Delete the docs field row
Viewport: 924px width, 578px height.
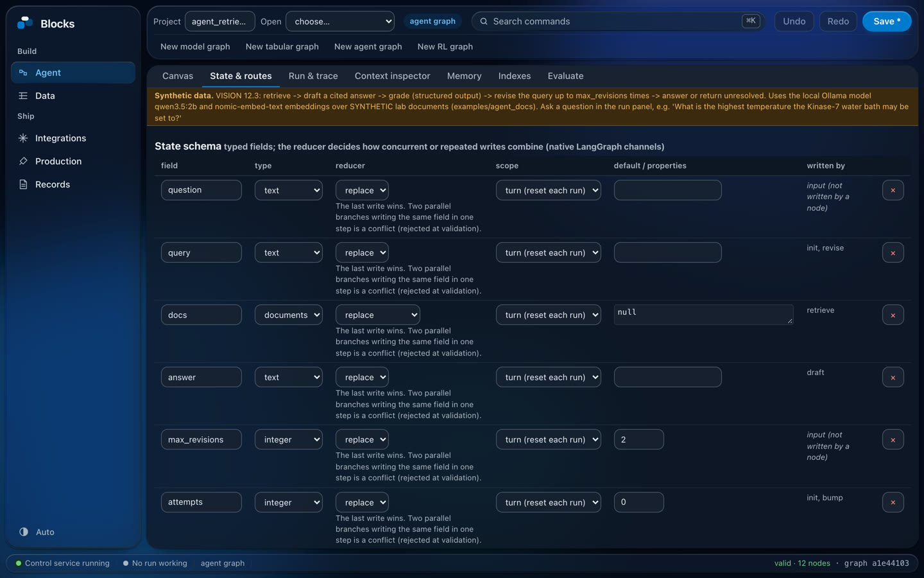tap(893, 315)
